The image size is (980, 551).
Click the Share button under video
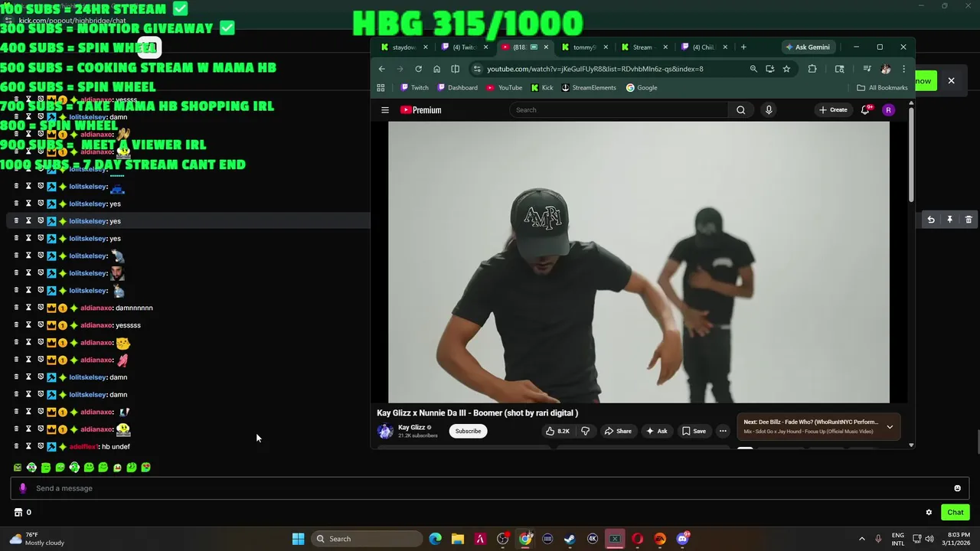(618, 431)
